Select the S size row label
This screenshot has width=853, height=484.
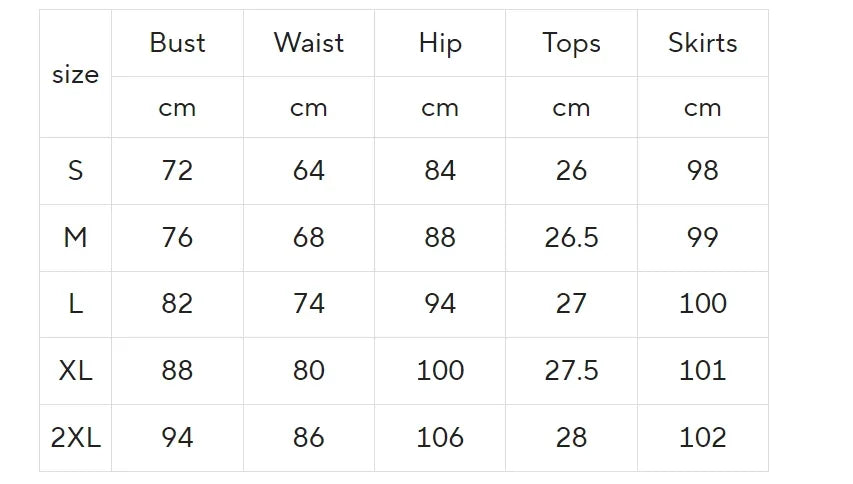pos(75,171)
